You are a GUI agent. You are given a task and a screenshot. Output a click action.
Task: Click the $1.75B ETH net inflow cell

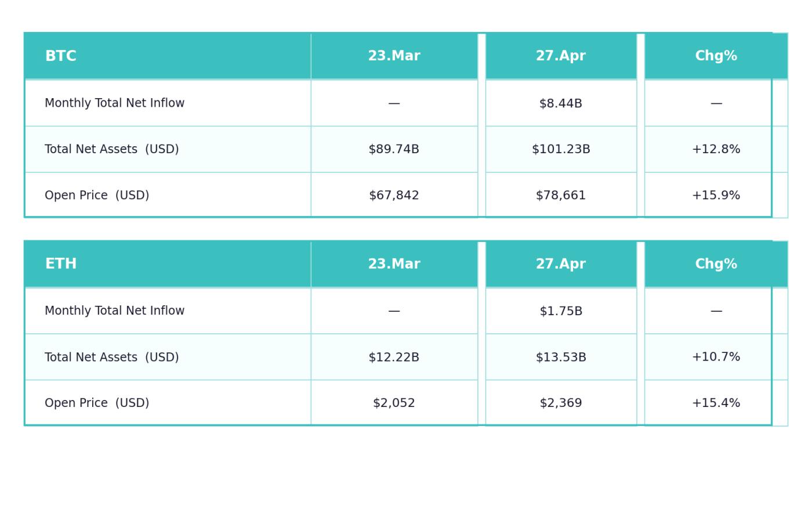tap(560, 311)
